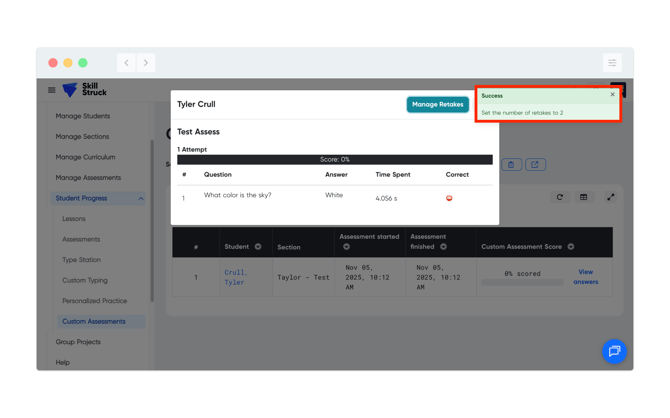Sort by Student column arrow
This screenshot has width=670, height=418.
coord(258,246)
